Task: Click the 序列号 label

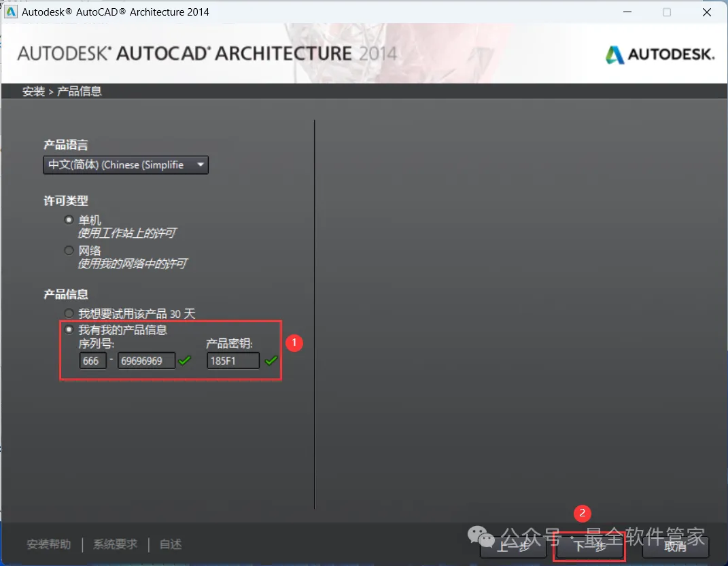Action: click(x=96, y=344)
